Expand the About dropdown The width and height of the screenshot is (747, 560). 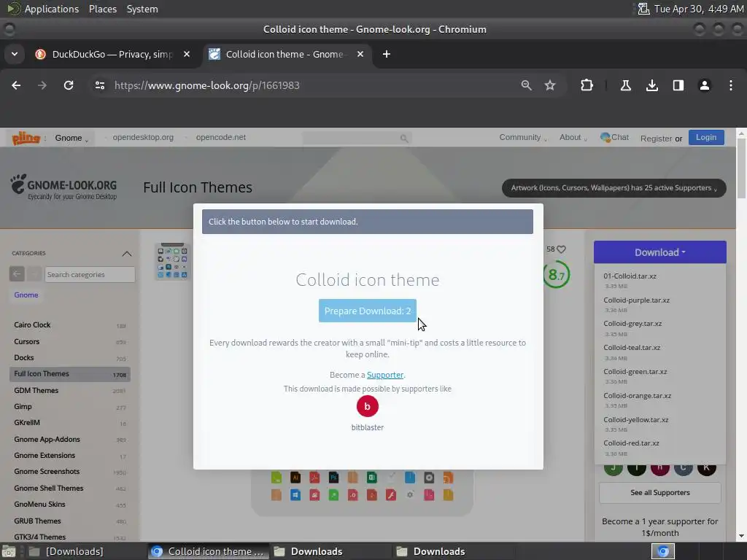(573, 137)
